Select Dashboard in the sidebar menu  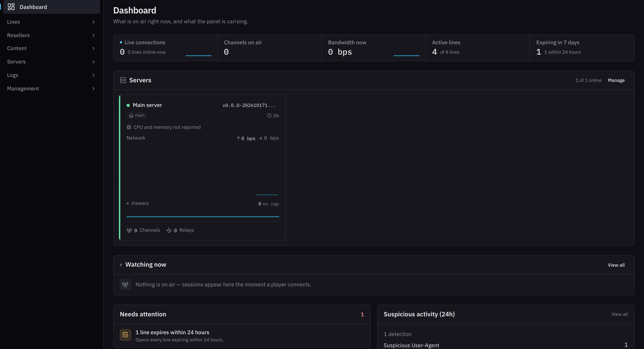coord(51,7)
